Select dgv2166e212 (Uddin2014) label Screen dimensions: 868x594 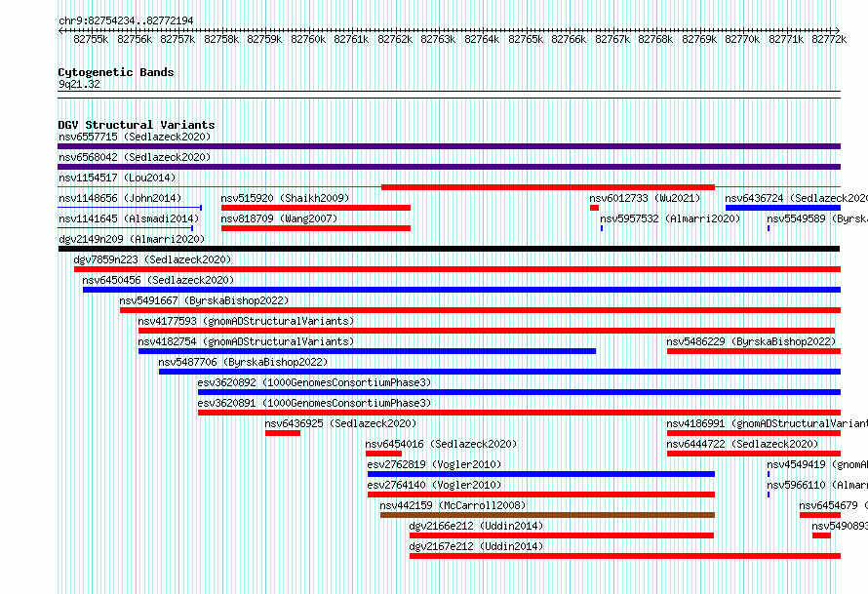click(476, 526)
